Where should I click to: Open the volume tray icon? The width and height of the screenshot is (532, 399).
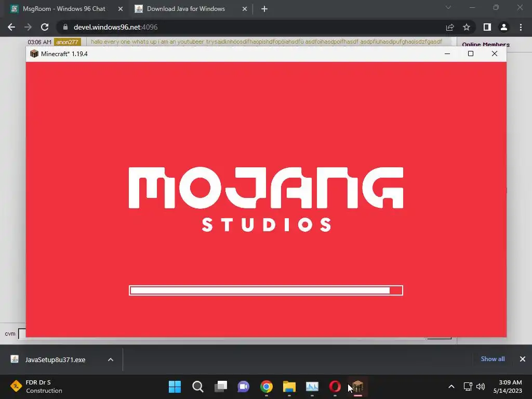click(481, 387)
